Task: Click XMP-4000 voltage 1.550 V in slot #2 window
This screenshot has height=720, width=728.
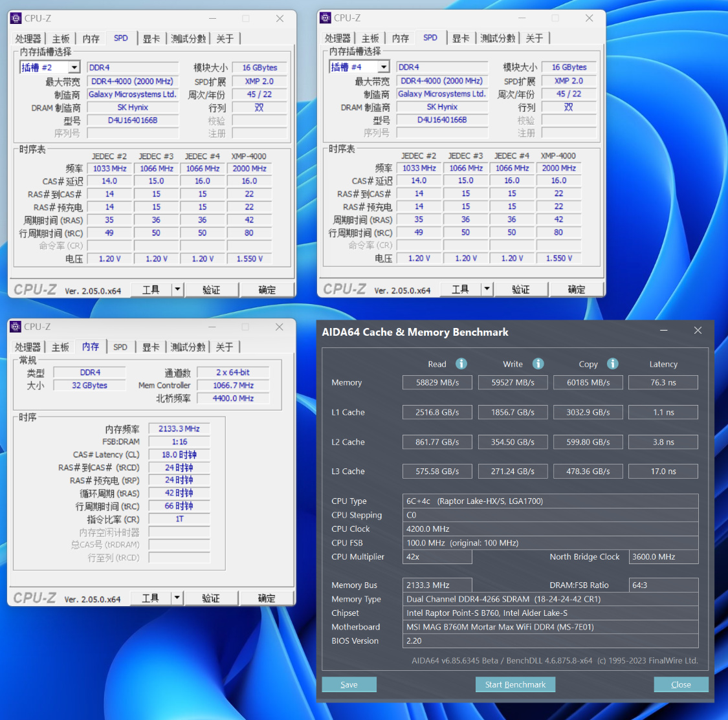Action: click(x=250, y=259)
